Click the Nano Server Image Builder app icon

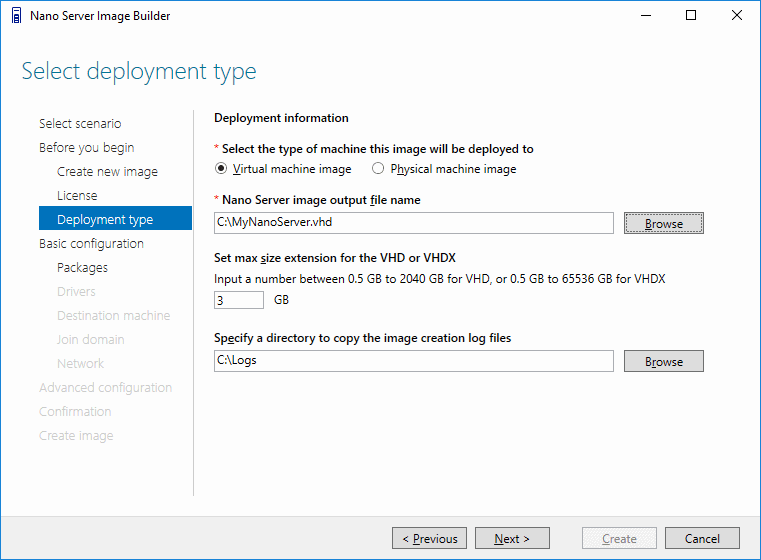[x=17, y=16]
